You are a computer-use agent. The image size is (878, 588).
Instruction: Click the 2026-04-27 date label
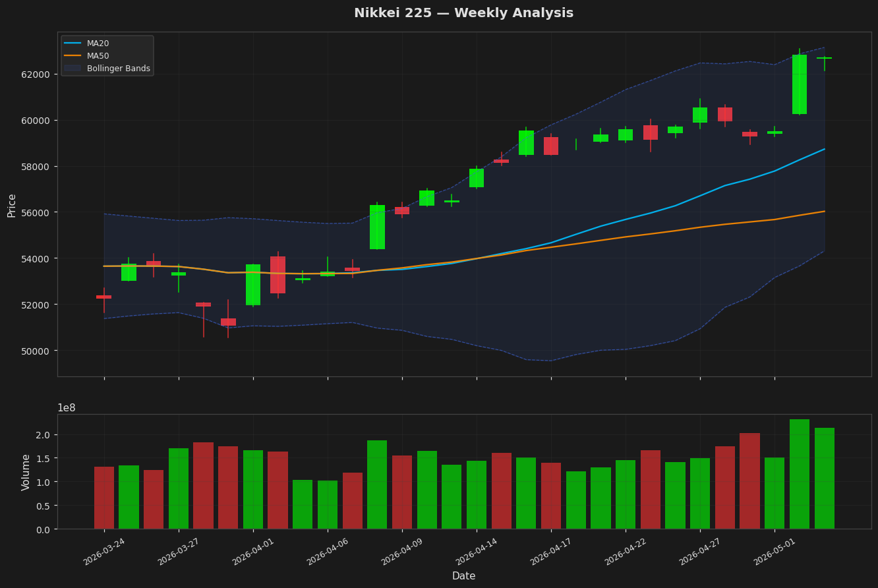click(699, 552)
